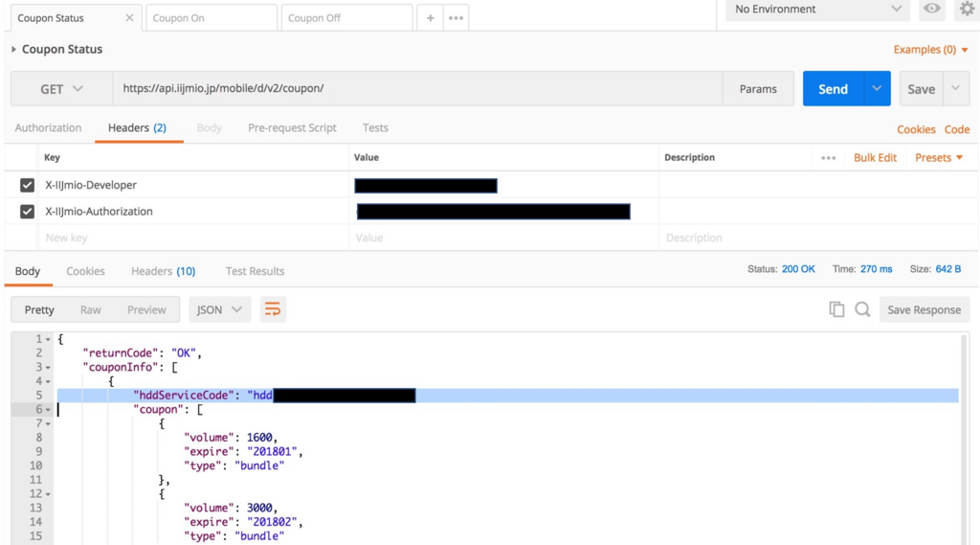Switch response view to Raw

[x=91, y=309]
